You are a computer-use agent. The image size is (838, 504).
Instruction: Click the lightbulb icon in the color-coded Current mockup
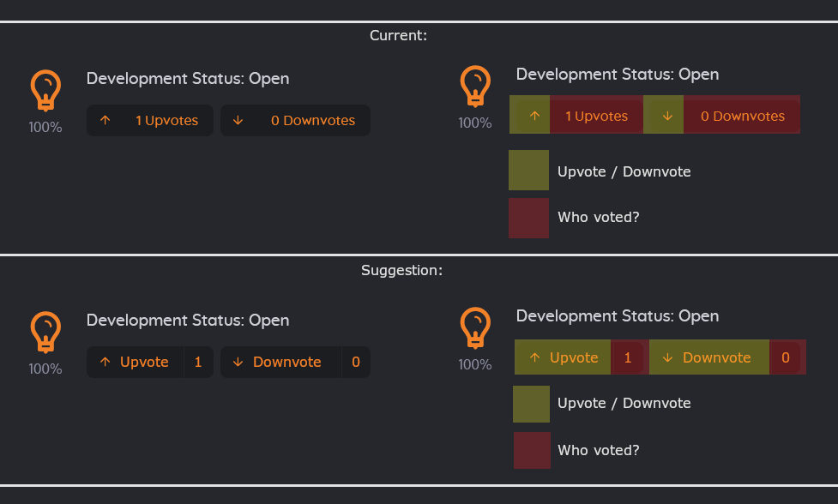point(475,86)
